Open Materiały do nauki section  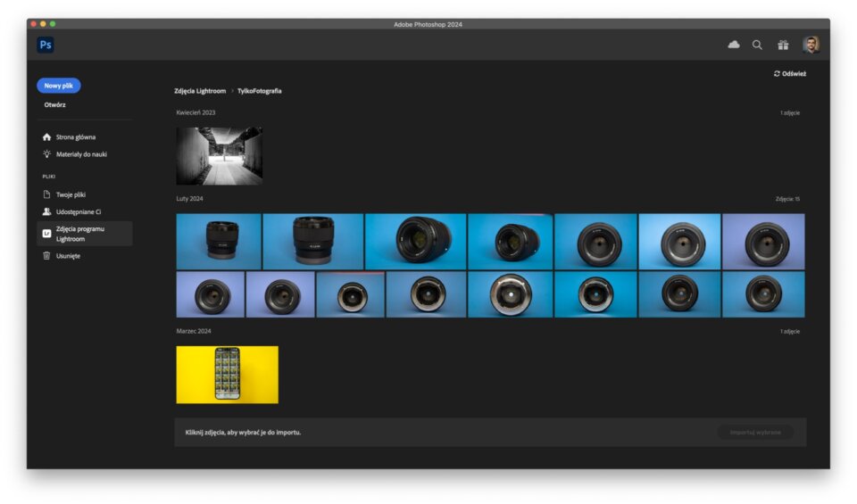click(80, 154)
